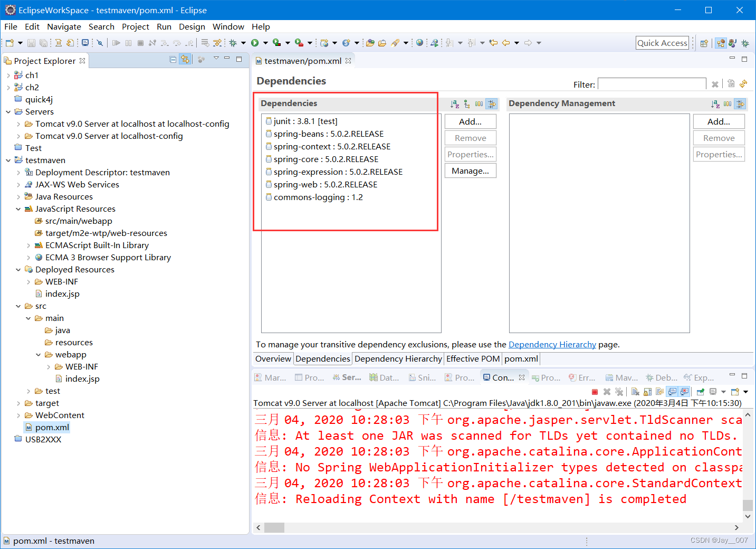Viewport: 756px width, 549px height.
Task: Collapse the webapp folder node
Action: click(x=38, y=355)
